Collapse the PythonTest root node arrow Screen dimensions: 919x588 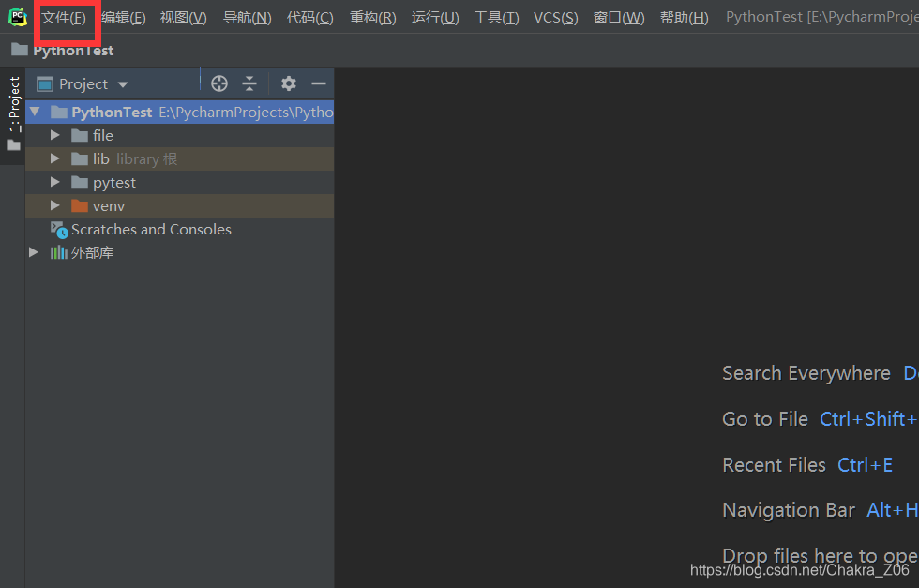point(35,112)
